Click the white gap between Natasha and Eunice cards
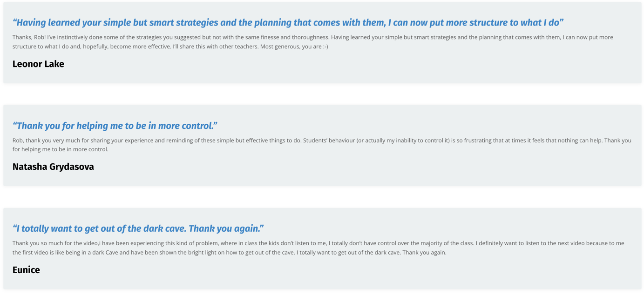This screenshot has height=295, width=644. pyautogui.click(x=322, y=197)
